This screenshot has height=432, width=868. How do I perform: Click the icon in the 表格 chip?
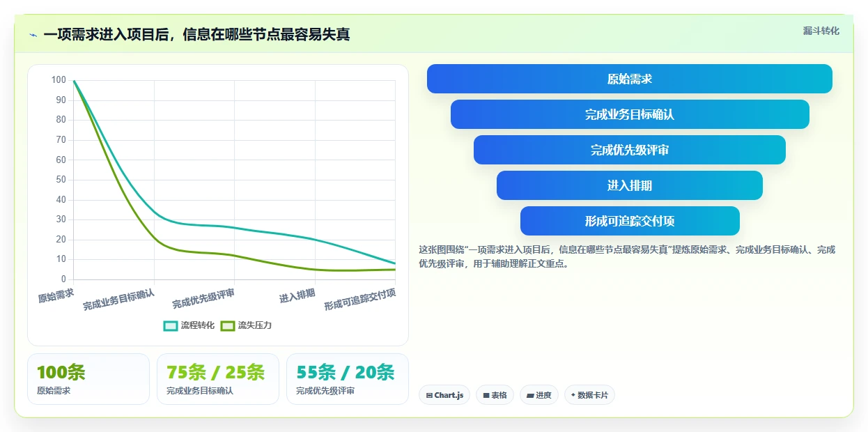pyautogui.click(x=486, y=395)
